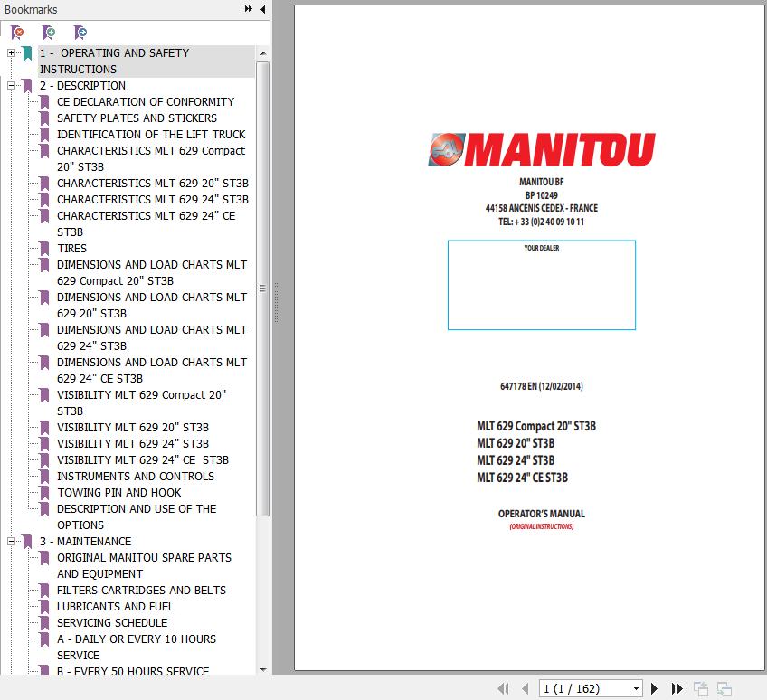Open CE DECLARATION OF CONFORMITY bookmark

146,102
